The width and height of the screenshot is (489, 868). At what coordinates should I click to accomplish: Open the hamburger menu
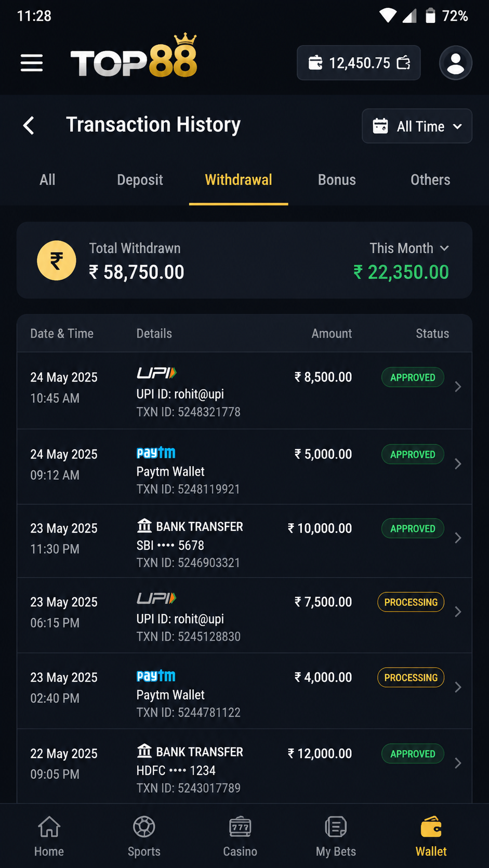point(32,63)
